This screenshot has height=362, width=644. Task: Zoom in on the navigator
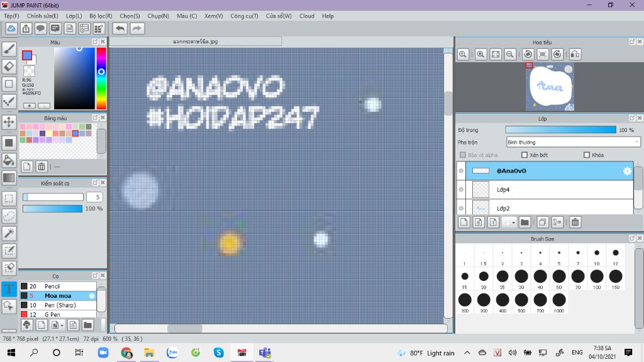480,54
